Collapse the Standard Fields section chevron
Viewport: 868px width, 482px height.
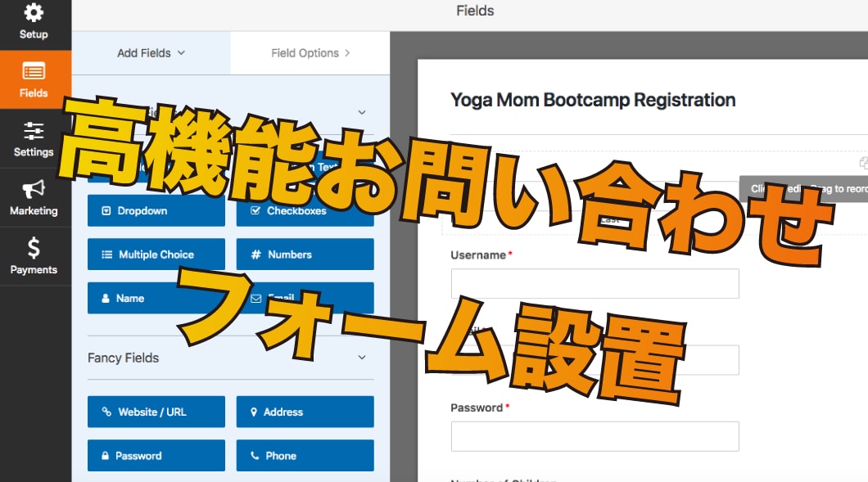[x=361, y=112]
